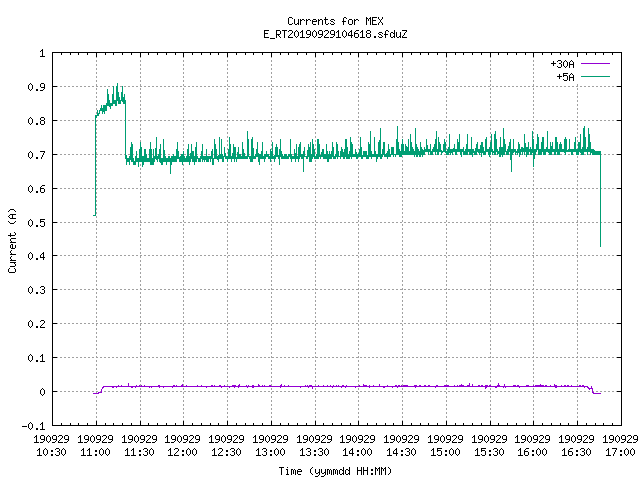Image resolution: width=640 pixels, height=480 pixels.
Task: Click the x-axis tick label 190929 12:30
Action: (x=227, y=446)
